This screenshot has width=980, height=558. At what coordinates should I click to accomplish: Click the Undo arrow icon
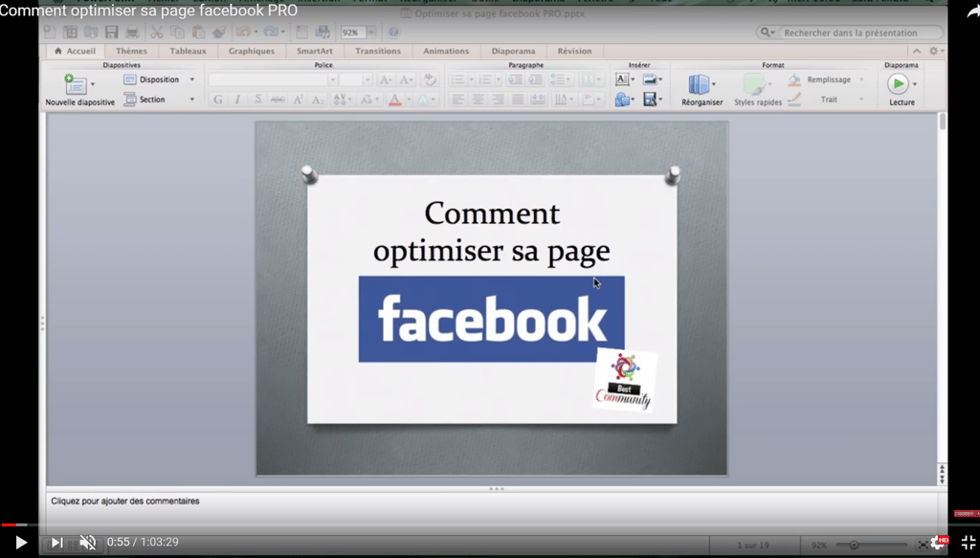[x=244, y=32]
